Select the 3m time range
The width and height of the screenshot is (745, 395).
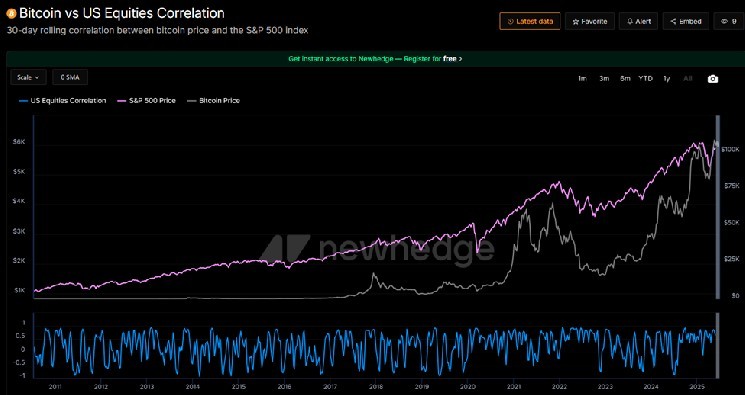604,79
